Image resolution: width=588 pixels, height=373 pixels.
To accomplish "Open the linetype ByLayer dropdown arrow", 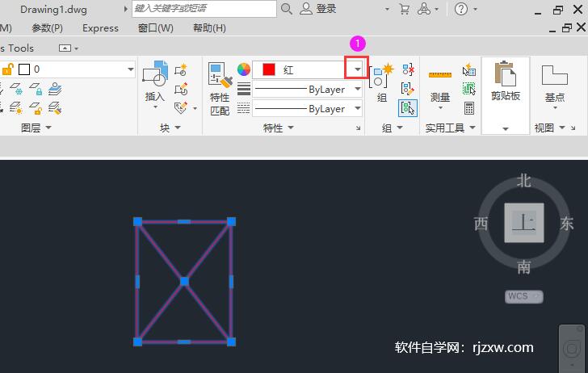I will (358, 108).
